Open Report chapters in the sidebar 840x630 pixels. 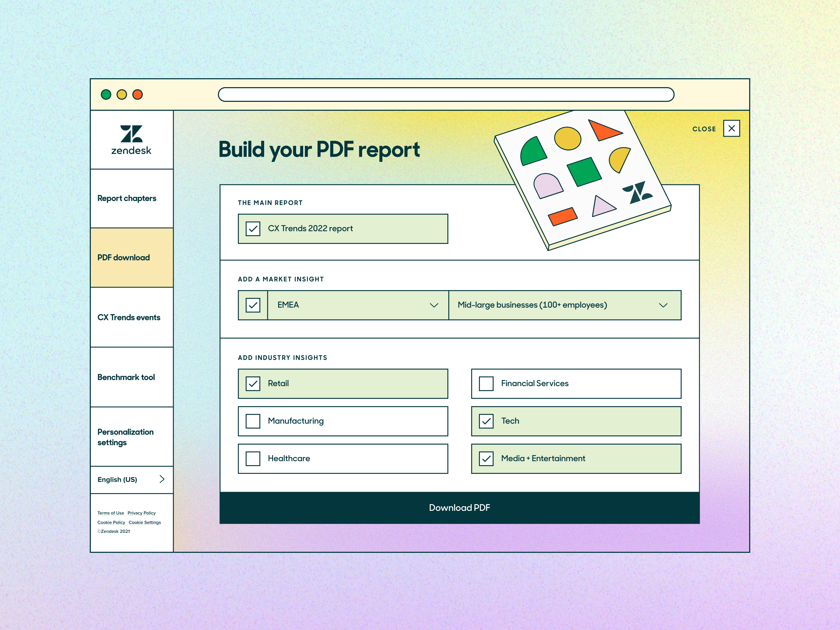[x=127, y=198]
